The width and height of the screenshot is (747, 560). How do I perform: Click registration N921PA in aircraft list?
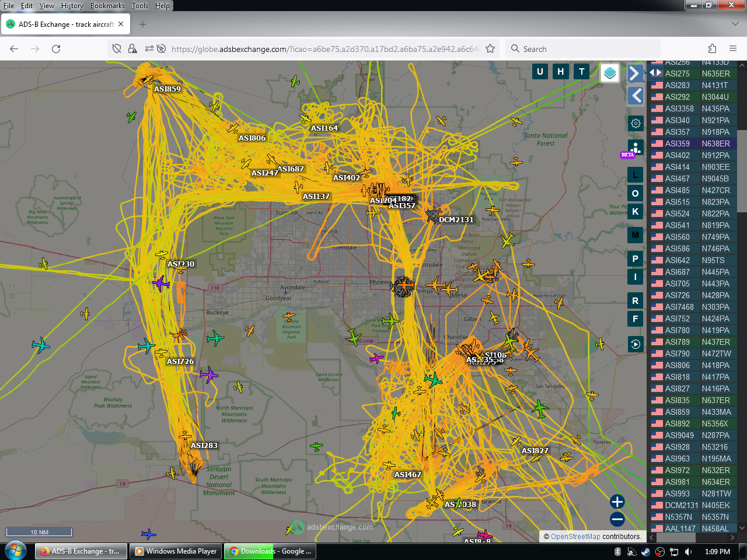click(715, 120)
